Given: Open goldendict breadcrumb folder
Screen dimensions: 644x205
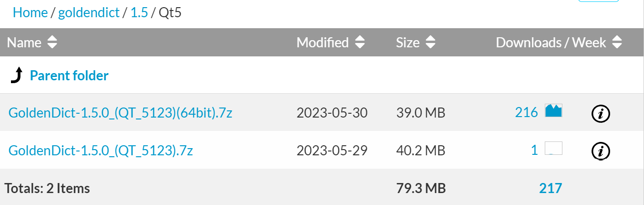Looking at the screenshot, I should pyautogui.click(x=89, y=12).
